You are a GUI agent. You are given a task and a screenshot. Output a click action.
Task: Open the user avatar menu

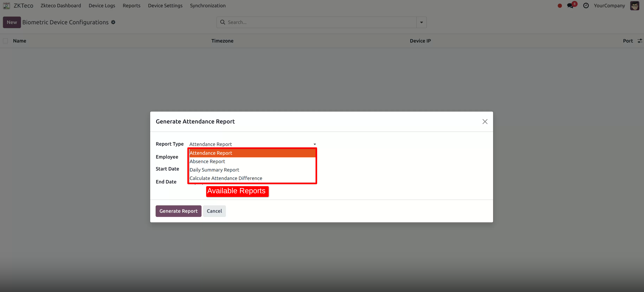(635, 5)
